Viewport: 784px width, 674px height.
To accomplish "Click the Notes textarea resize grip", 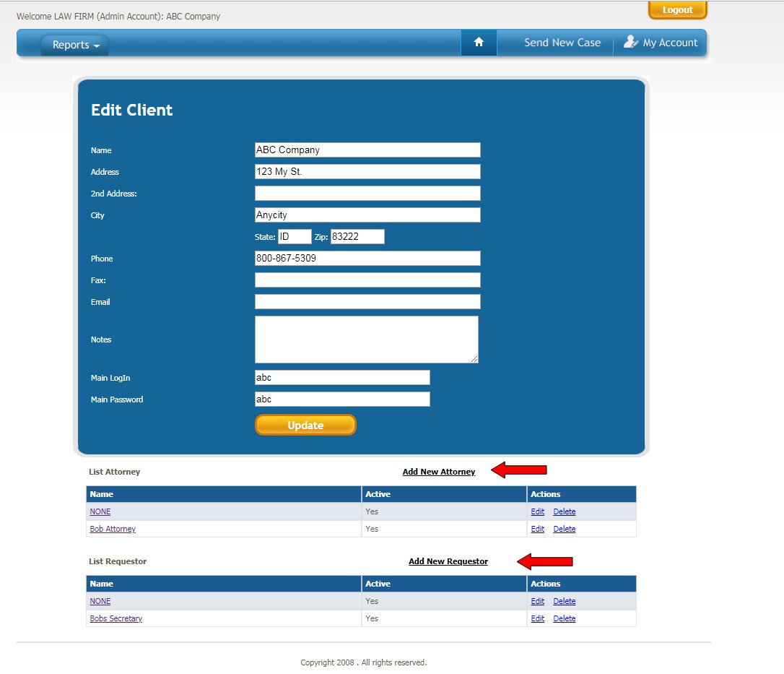I will click(474, 359).
